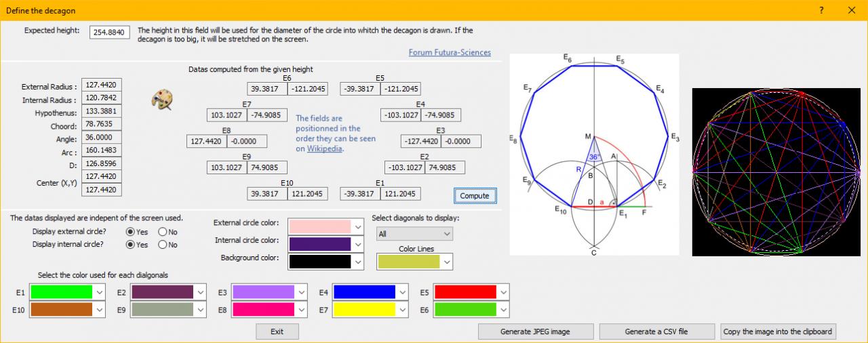Click the red E5 color swatch
Viewport: 868px width, 343px height.
tap(465, 292)
